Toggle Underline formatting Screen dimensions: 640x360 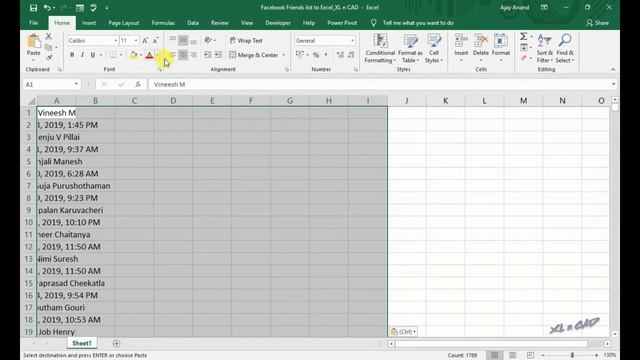coord(93,55)
